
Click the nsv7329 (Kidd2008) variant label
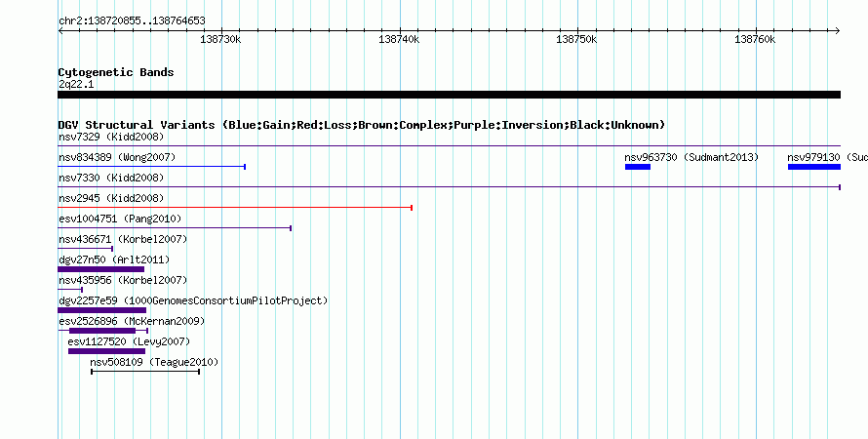coord(111,137)
